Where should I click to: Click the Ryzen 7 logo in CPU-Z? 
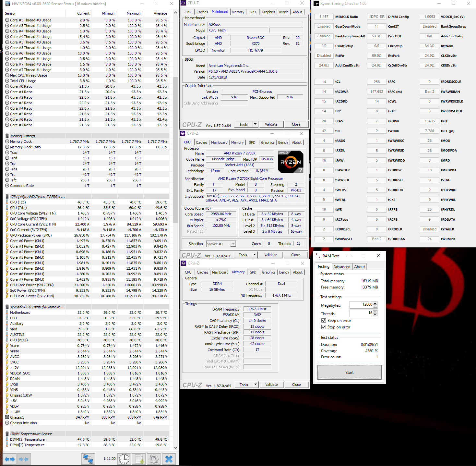coord(291,162)
